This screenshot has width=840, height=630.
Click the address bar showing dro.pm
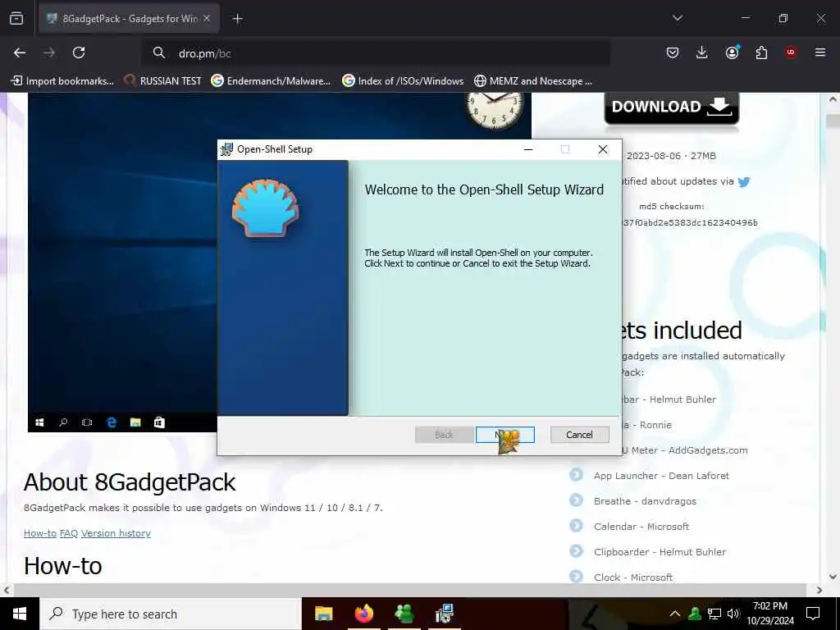pos(375,53)
